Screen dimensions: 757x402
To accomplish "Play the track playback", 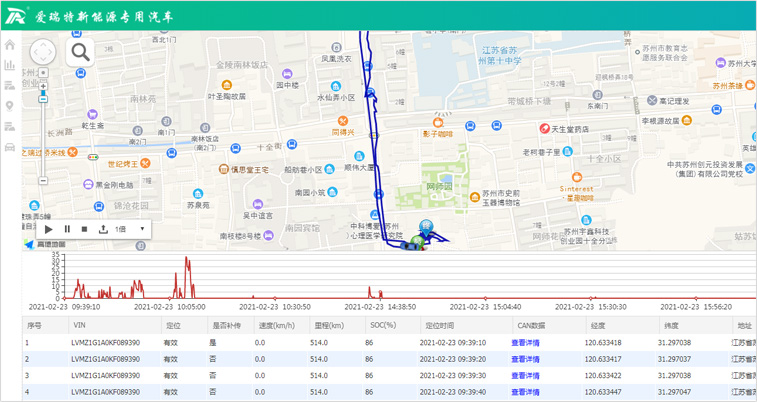I will (x=49, y=229).
